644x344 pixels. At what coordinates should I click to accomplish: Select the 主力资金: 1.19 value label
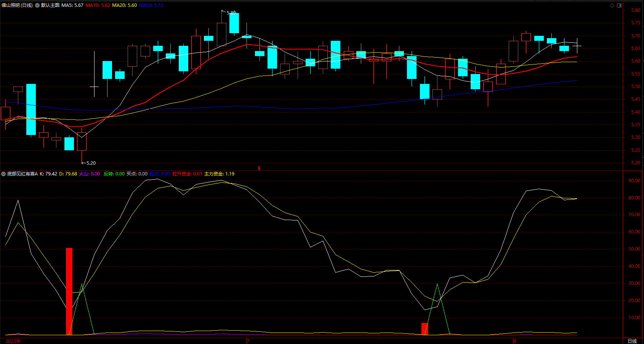[219, 174]
